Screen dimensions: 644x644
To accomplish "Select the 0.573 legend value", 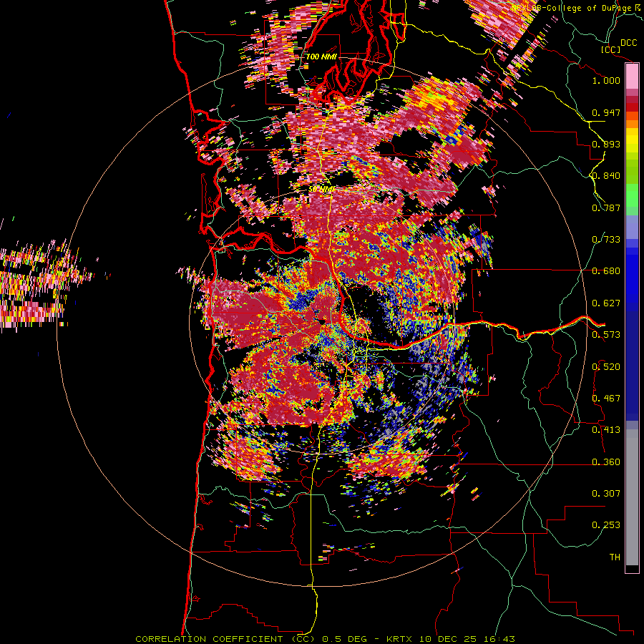I will (606, 335).
